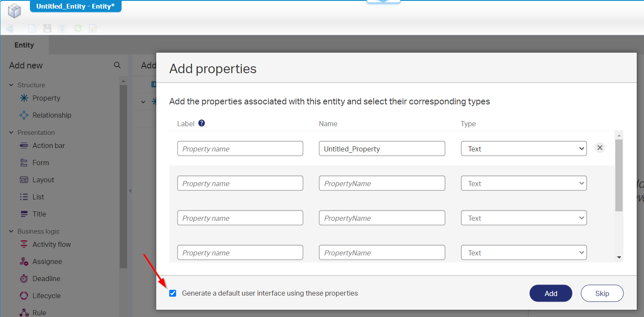Click the Action bar icon

(24, 145)
